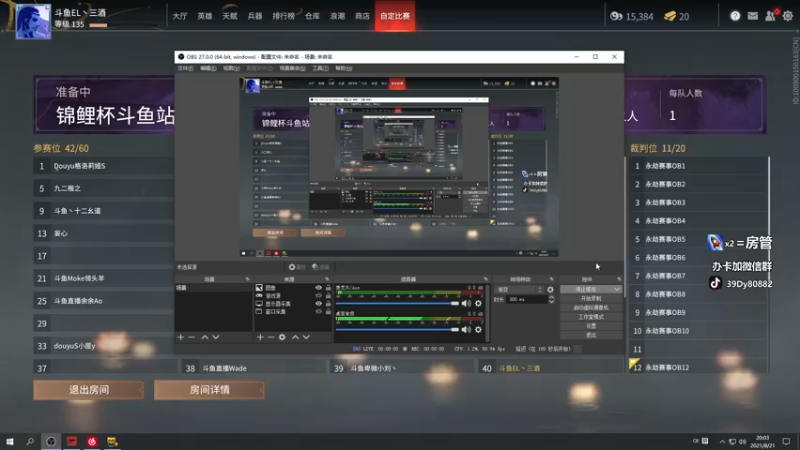The height and width of the screenshot is (450, 800).
Task: Switch to 英雄 tab in game nav
Action: pos(205,16)
